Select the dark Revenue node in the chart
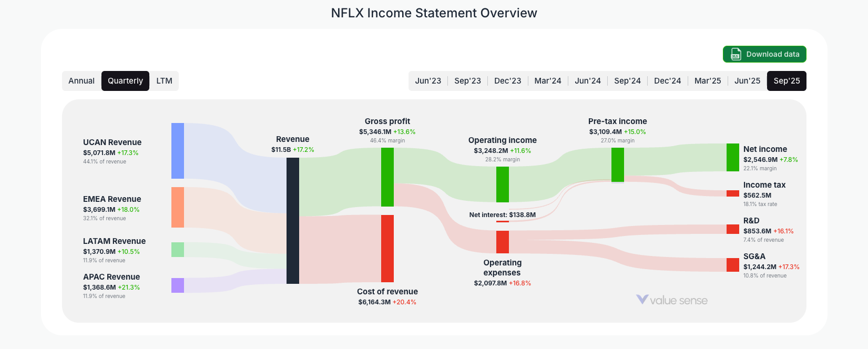This screenshot has width=868, height=349. pyautogui.click(x=292, y=221)
